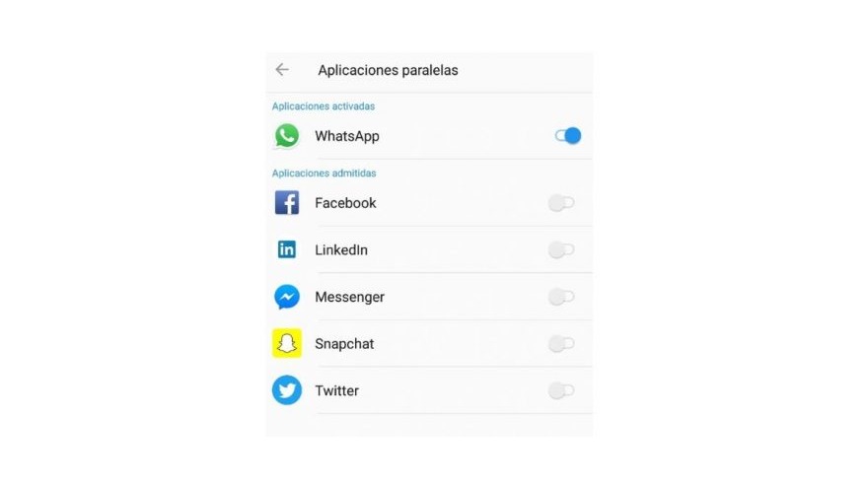Disable the WhatsApp parallel app toggle
This screenshot has height=488, width=868.
click(x=568, y=136)
